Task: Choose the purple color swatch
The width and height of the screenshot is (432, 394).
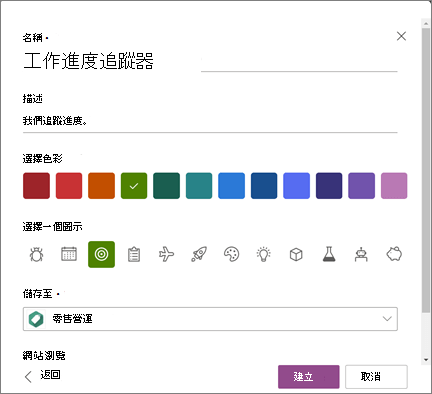Action: pyautogui.click(x=361, y=186)
